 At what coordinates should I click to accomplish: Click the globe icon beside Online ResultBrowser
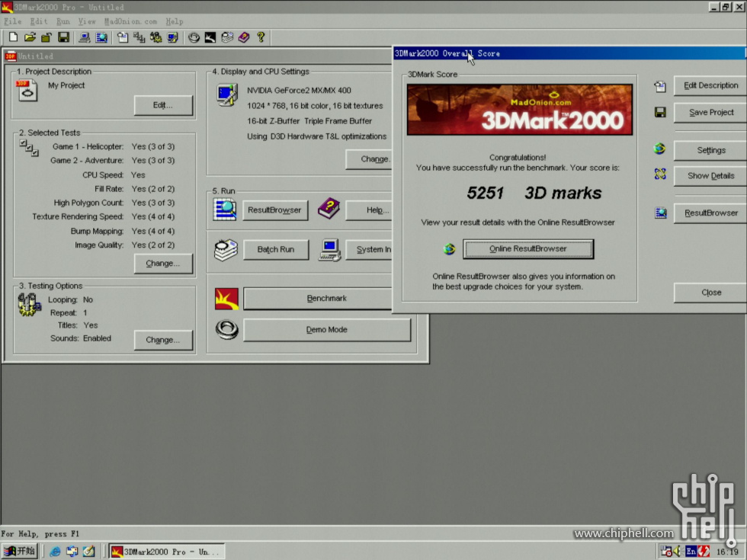[x=449, y=248]
